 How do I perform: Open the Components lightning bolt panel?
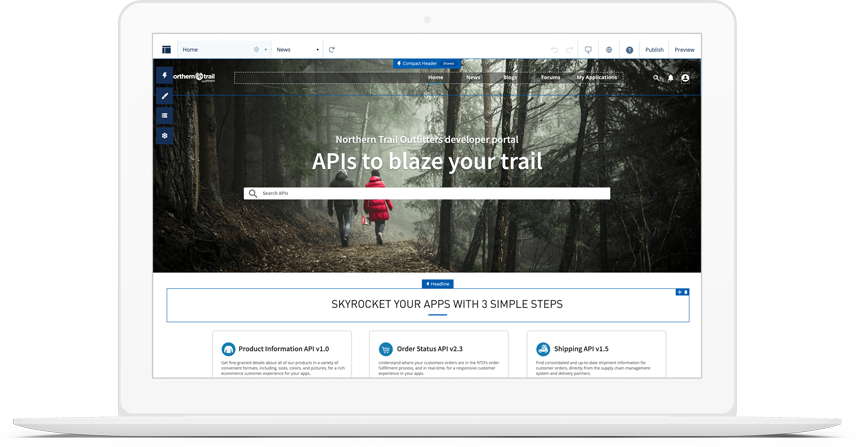pos(165,75)
